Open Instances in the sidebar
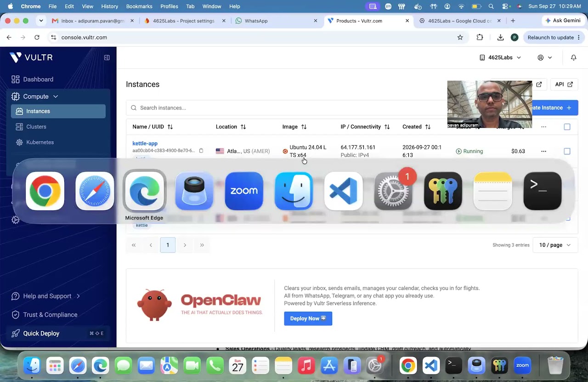Image resolution: width=588 pixels, height=382 pixels. coord(58,111)
